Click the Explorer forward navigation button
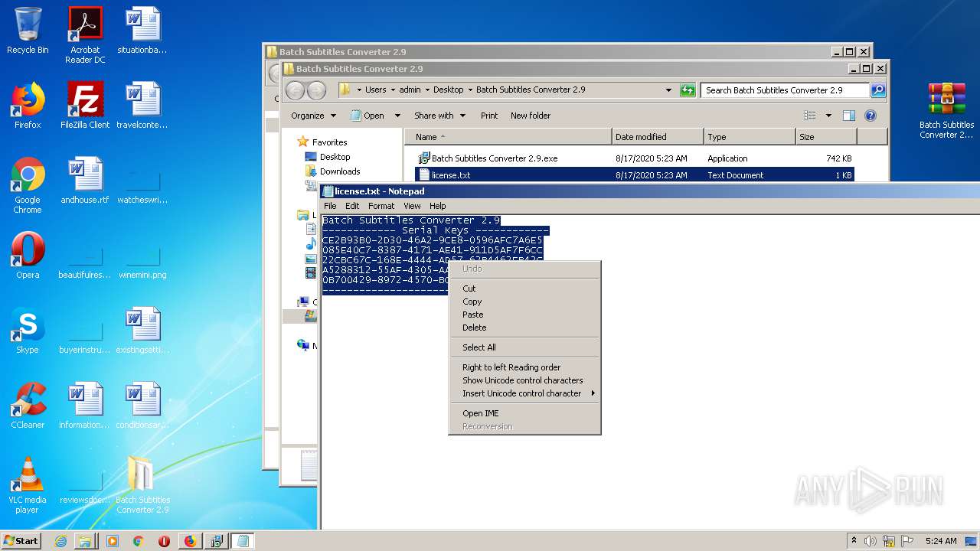This screenshot has width=980, height=551. 316,90
